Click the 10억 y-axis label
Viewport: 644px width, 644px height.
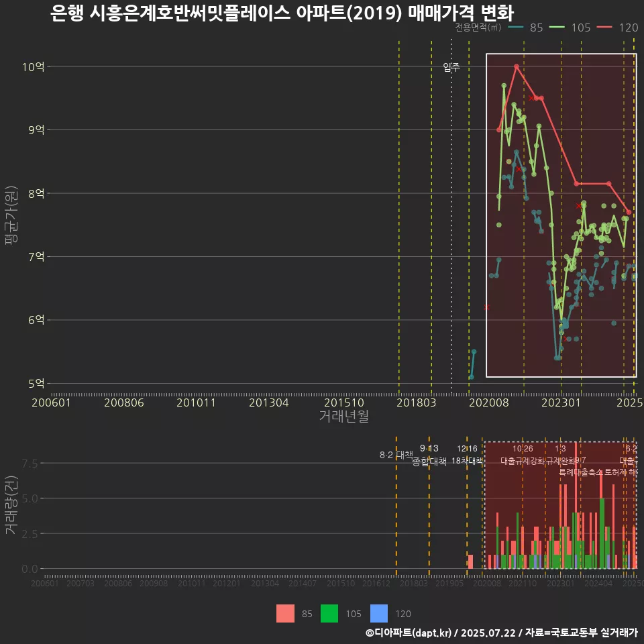point(34,67)
